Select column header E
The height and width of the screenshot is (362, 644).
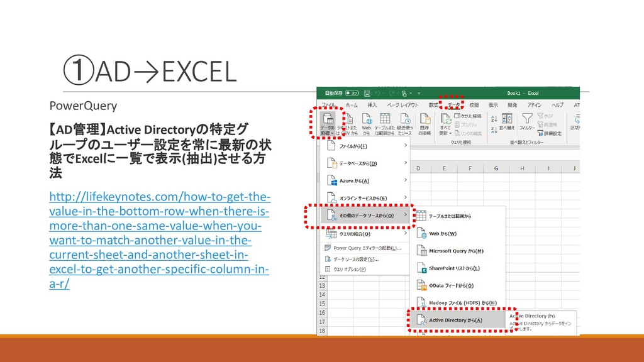[445, 168]
